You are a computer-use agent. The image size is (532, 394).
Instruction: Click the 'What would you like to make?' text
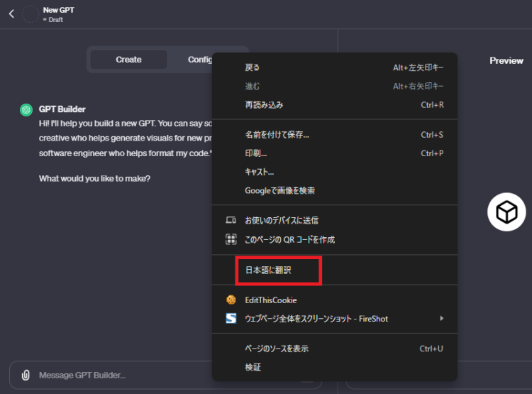[x=94, y=178]
